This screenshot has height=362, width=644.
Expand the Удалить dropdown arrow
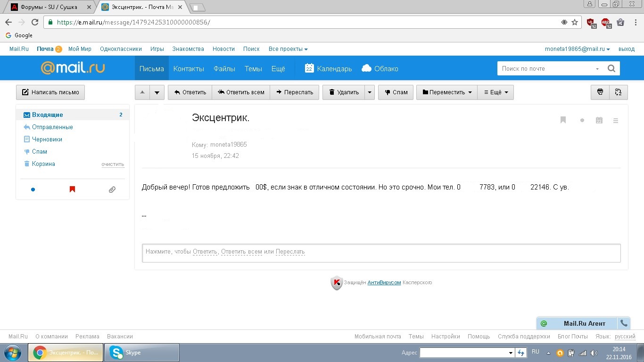coord(370,92)
